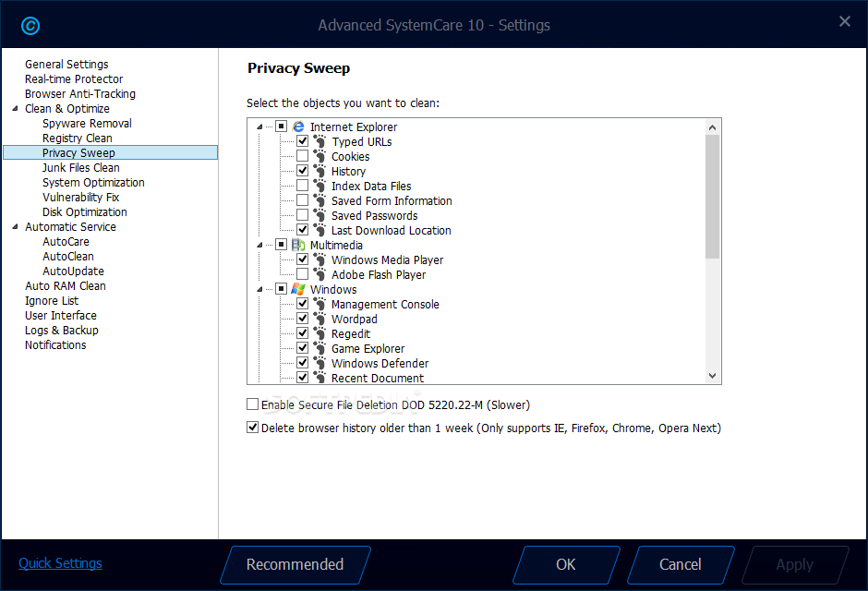This screenshot has height=591, width=868.
Task: Open AutoUpdate settings
Action: [73, 271]
